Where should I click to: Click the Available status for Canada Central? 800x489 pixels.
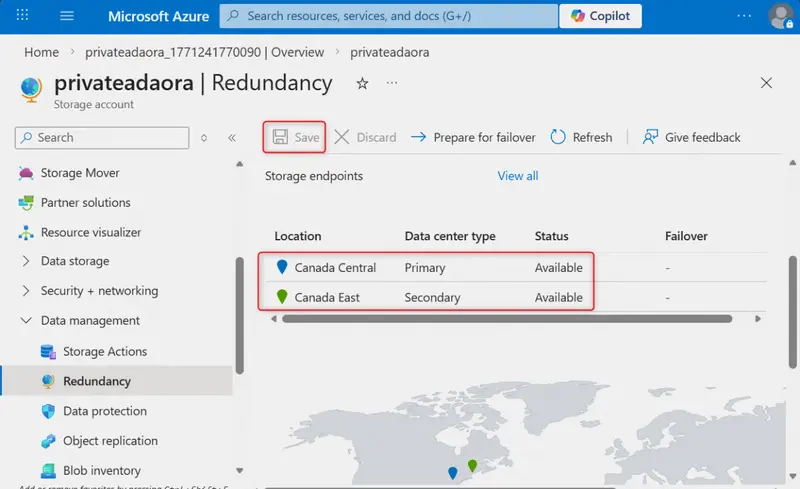(559, 267)
